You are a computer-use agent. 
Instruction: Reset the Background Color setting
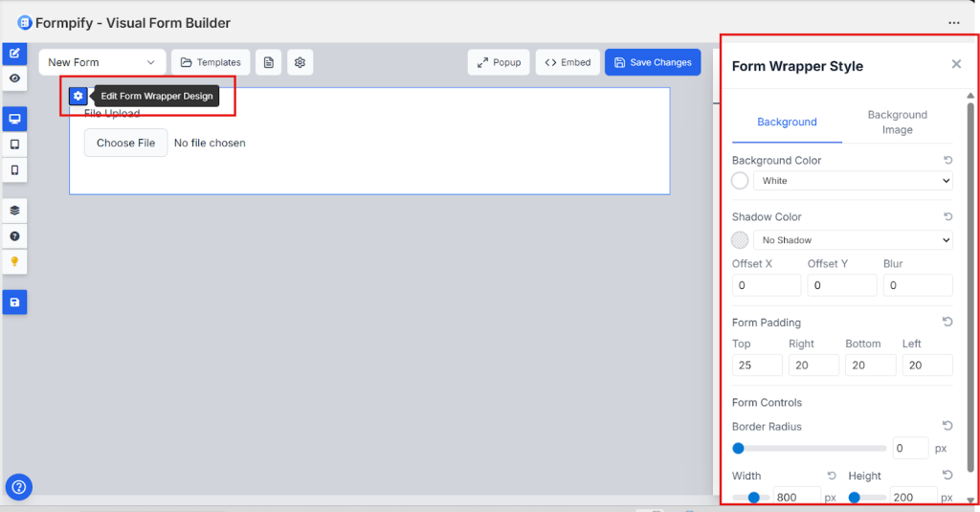pyautogui.click(x=947, y=161)
